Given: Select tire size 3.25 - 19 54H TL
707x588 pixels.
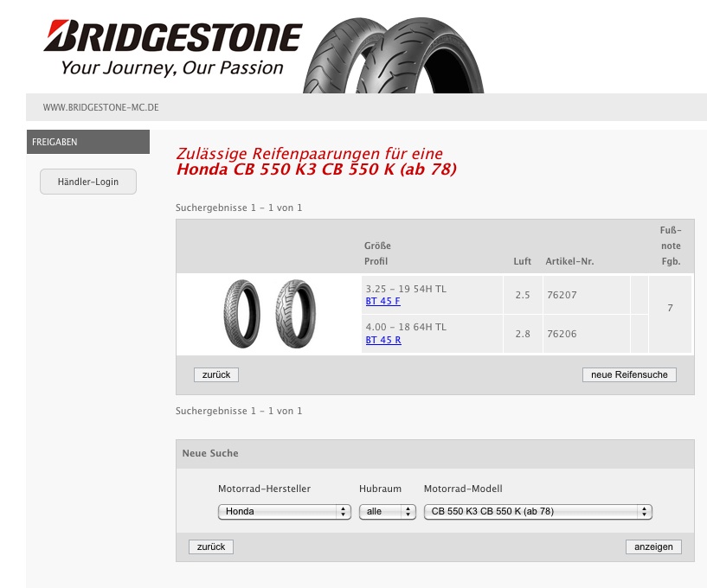Looking at the screenshot, I should pyautogui.click(x=406, y=289).
